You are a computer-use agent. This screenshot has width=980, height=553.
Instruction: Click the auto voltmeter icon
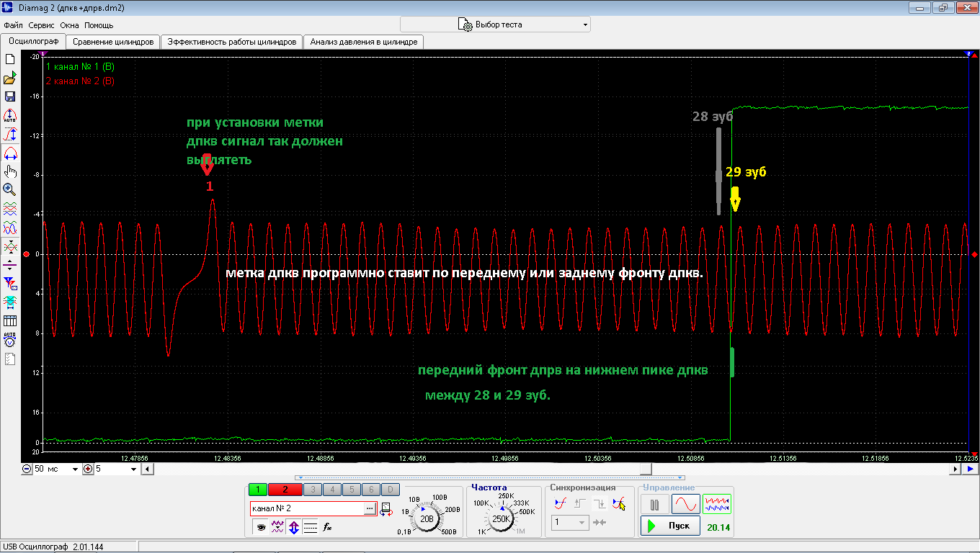pyautogui.click(x=10, y=339)
